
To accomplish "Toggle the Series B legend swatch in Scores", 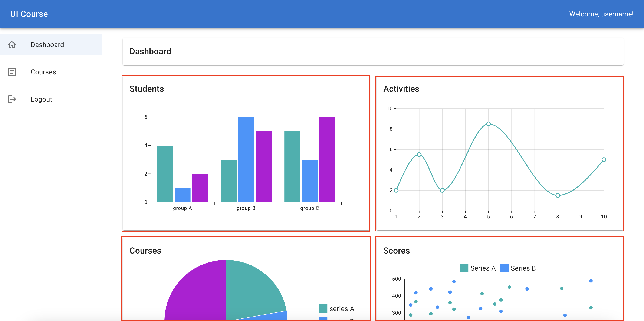I will (x=504, y=268).
